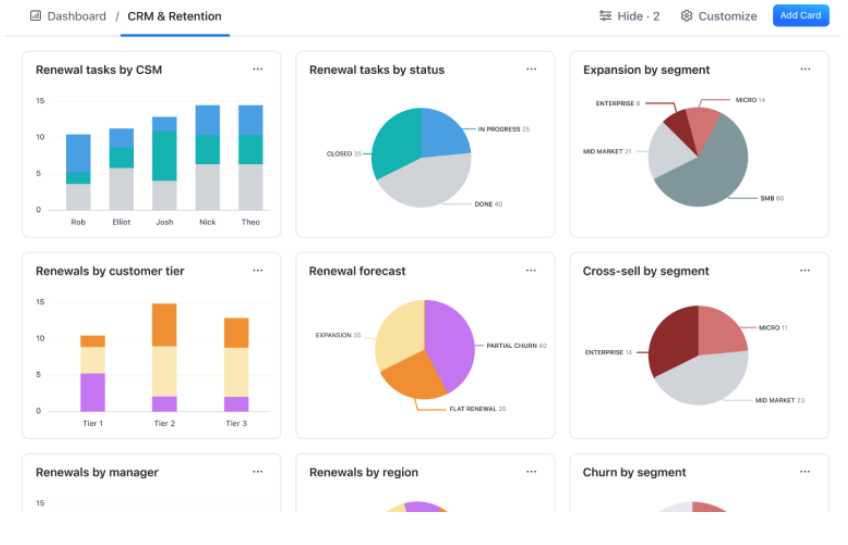This screenshot has width=848, height=545.
Task: Select the CRM & Retention tab
Action: pyautogui.click(x=175, y=16)
